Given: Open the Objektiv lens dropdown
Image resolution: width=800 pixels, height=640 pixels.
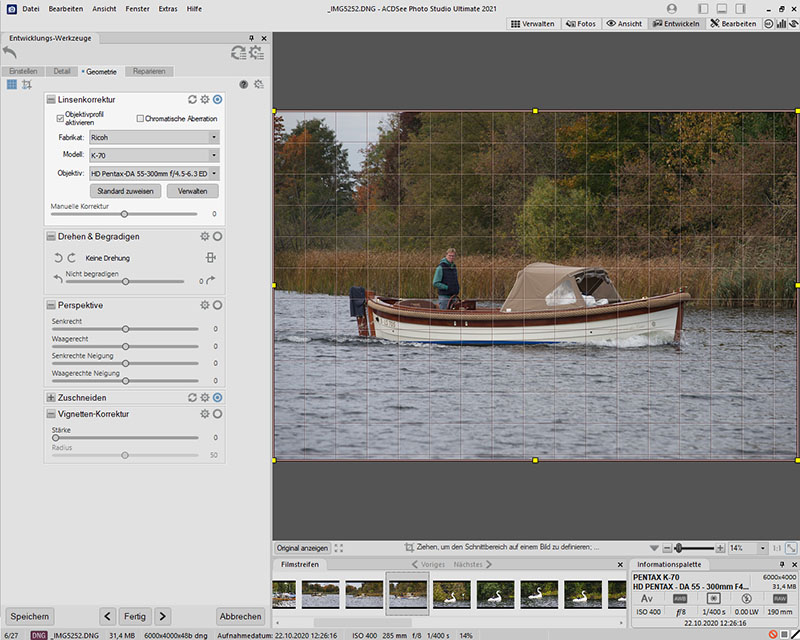Looking at the screenshot, I should [153, 173].
